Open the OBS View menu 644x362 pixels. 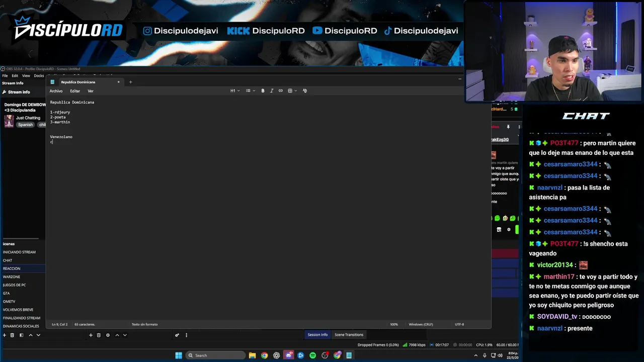click(26, 76)
